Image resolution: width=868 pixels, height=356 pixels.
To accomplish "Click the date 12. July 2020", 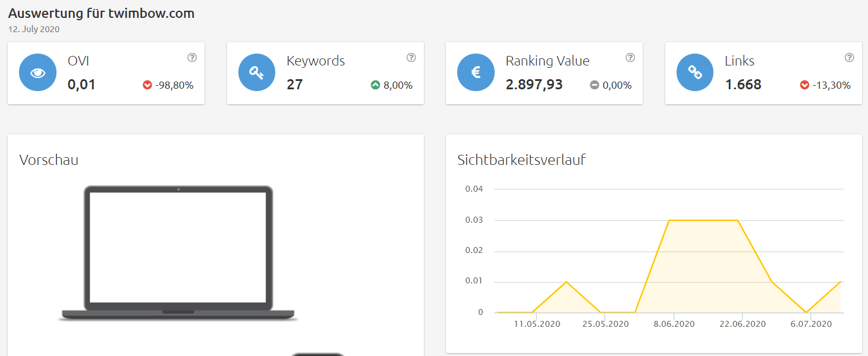I will pyautogui.click(x=34, y=29).
